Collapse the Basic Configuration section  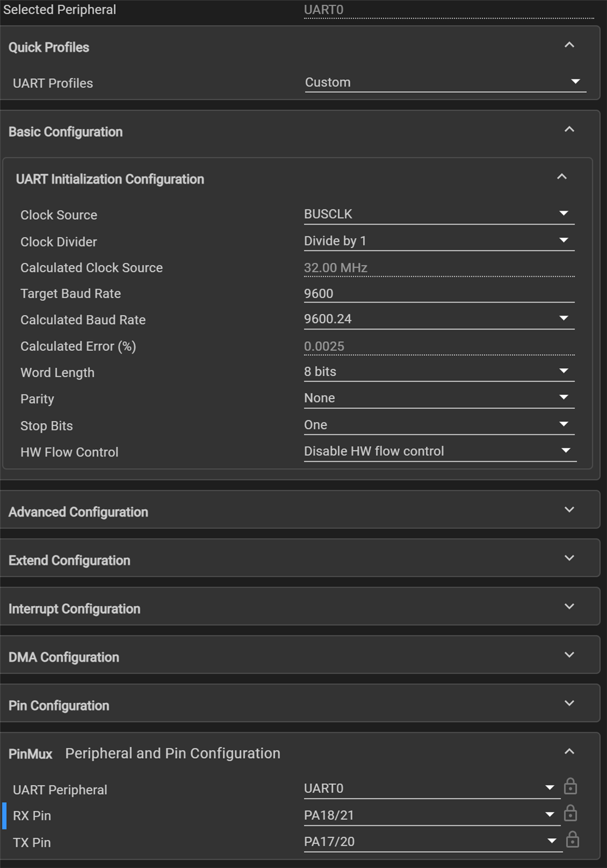[569, 129]
